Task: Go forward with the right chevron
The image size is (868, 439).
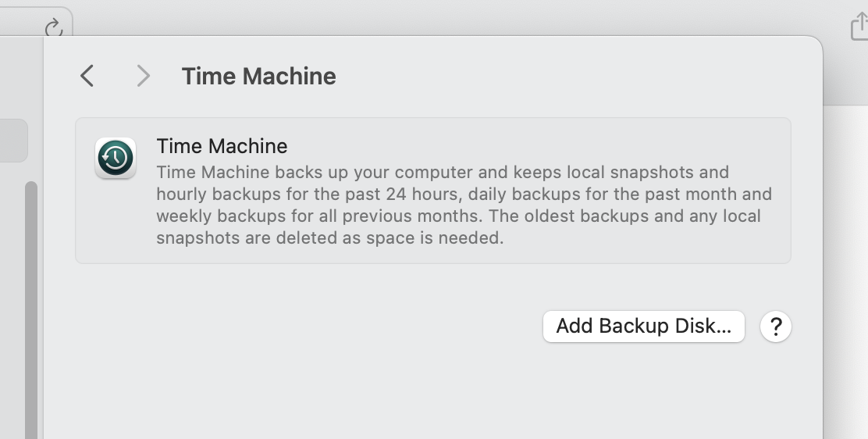Action: [144, 76]
